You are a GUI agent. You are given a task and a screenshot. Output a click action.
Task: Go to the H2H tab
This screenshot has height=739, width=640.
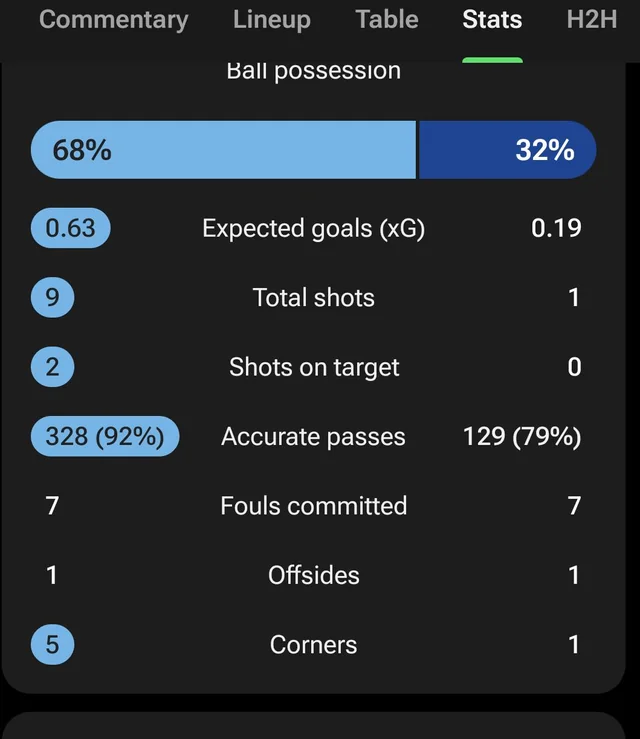(x=591, y=20)
